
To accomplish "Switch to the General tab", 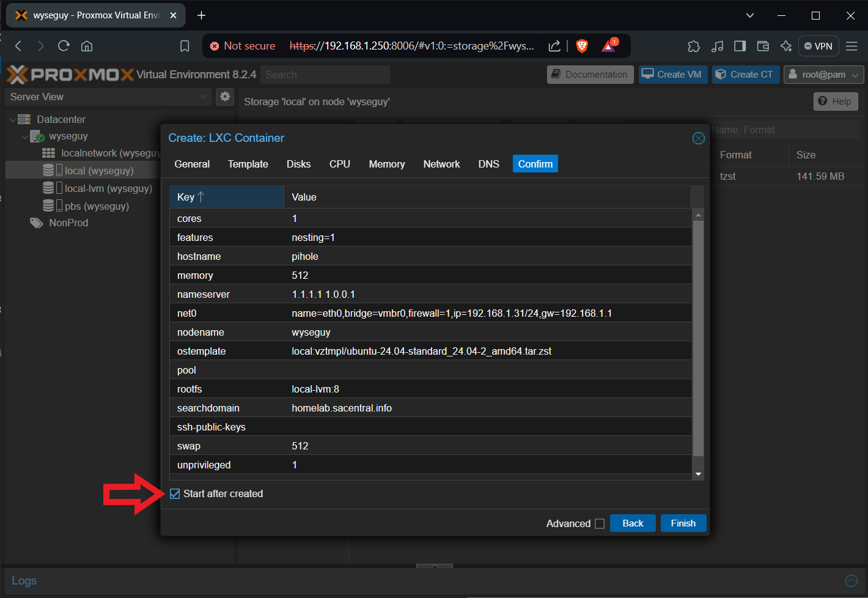I will pyautogui.click(x=192, y=164).
